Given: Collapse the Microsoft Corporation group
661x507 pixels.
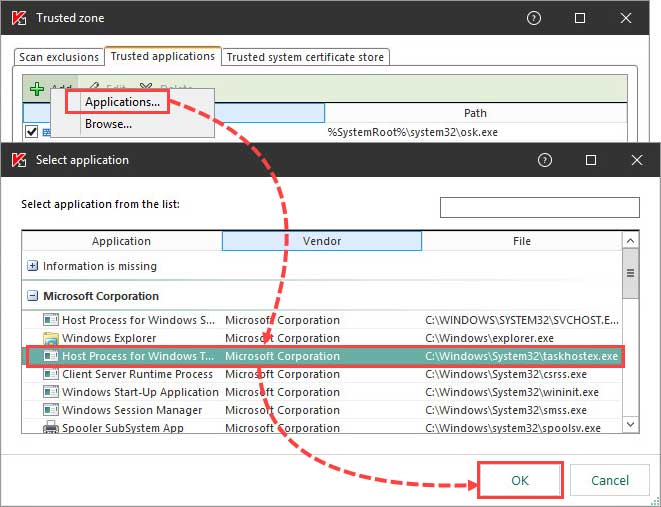Looking at the screenshot, I should coord(32,295).
